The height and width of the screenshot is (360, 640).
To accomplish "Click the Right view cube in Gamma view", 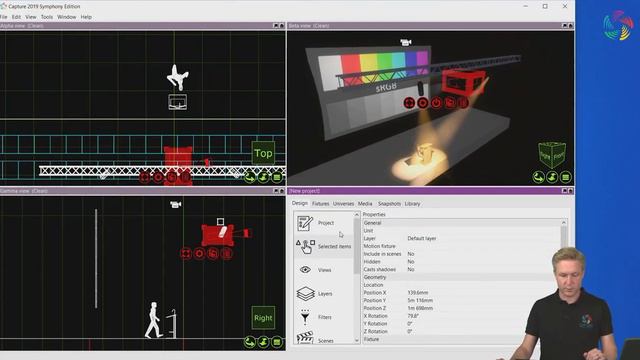I will pyautogui.click(x=263, y=318).
